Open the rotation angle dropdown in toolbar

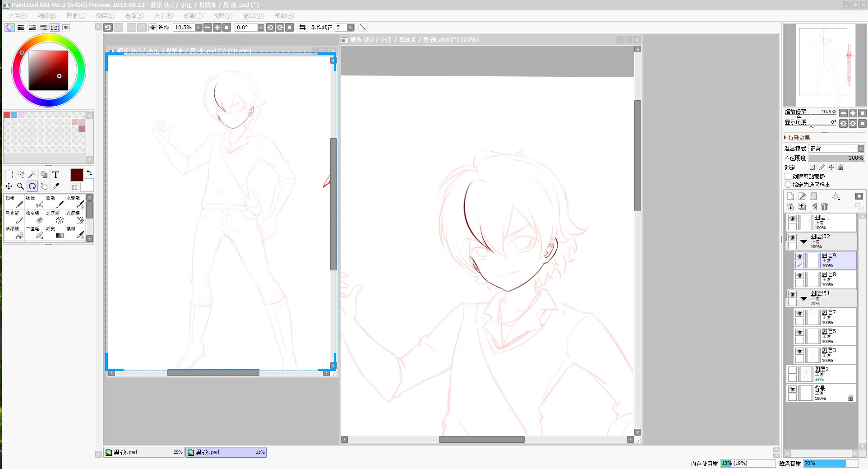tap(261, 27)
